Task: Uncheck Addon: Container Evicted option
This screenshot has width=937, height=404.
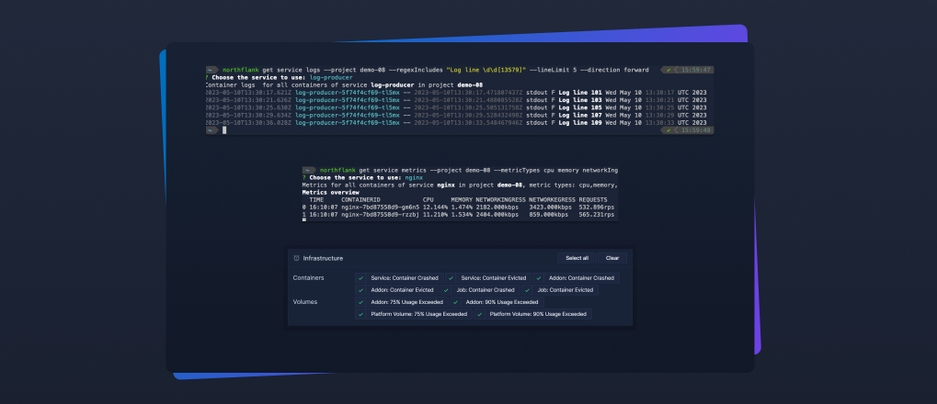Action: (360, 290)
